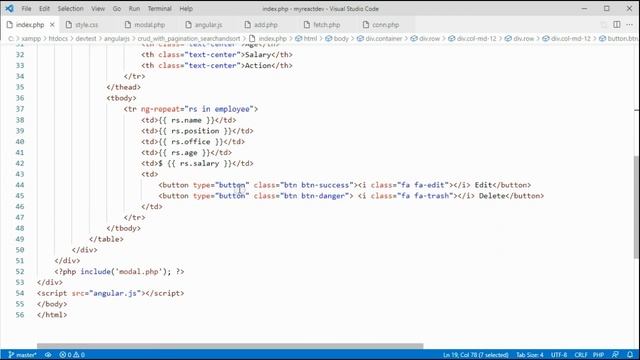Viewport: 640px width, 360px height.
Task: Open the notifications bell
Action: click(x=630, y=355)
